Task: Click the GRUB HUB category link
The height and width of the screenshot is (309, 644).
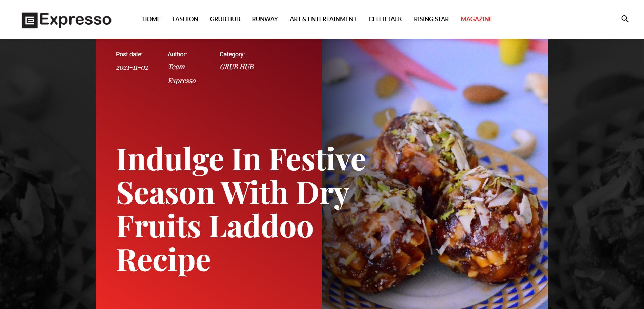Action: tap(237, 67)
